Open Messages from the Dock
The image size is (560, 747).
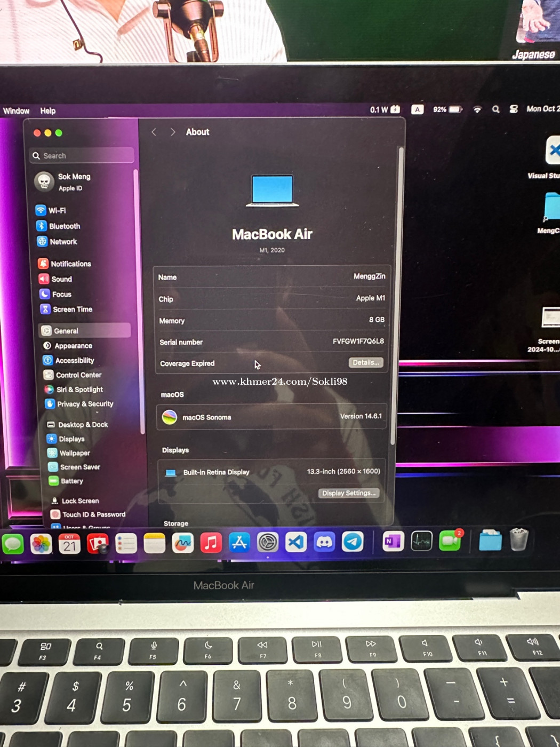point(13,544)
